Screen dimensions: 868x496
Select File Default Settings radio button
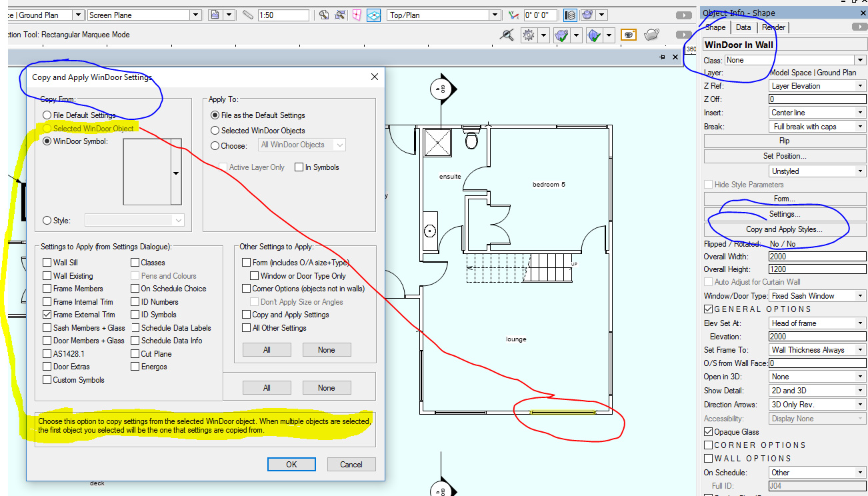[47, 115]
